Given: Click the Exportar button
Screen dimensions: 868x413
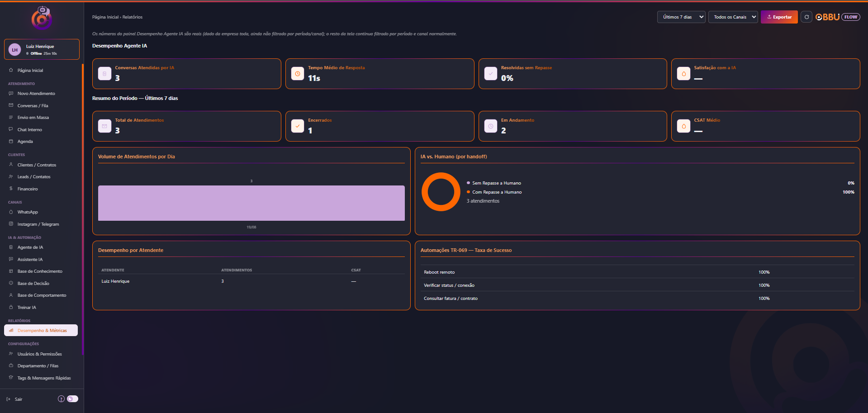Looking at the screenshot, I should coord(779,17).
